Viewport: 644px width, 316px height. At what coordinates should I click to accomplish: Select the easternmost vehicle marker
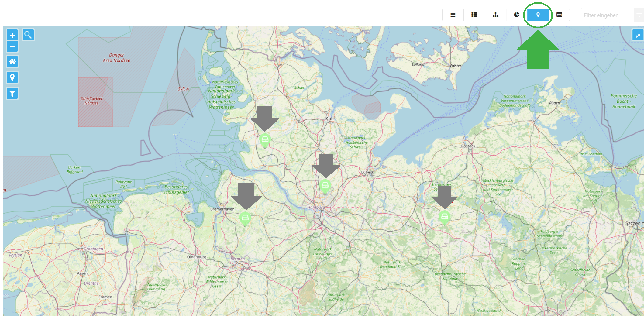click(x=444, y=217)
